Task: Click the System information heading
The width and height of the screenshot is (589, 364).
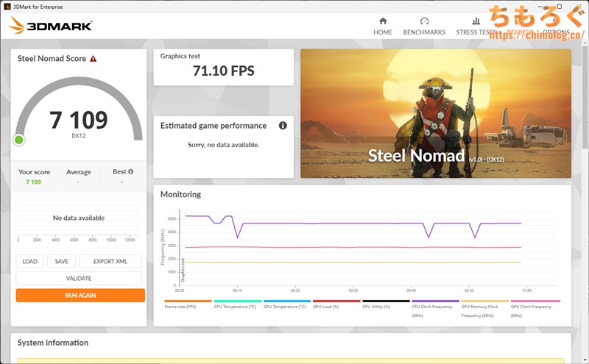Action: 53,343
